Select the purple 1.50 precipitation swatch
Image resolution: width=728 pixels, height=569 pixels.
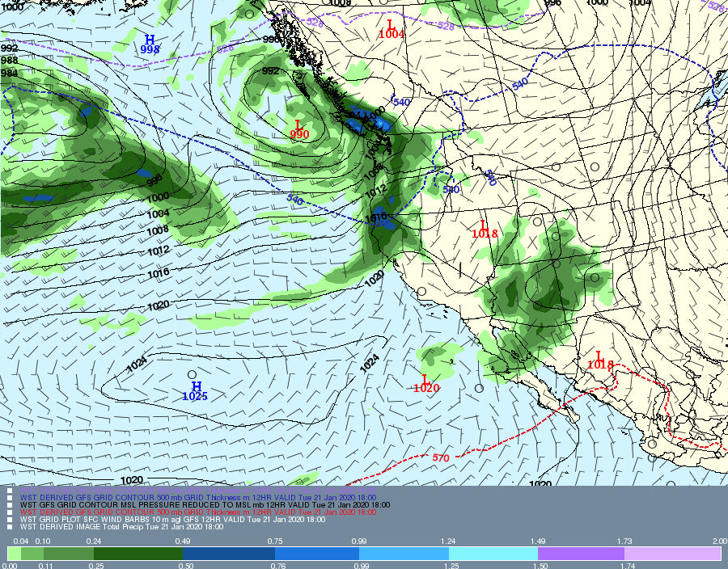(x=580, y=554)
